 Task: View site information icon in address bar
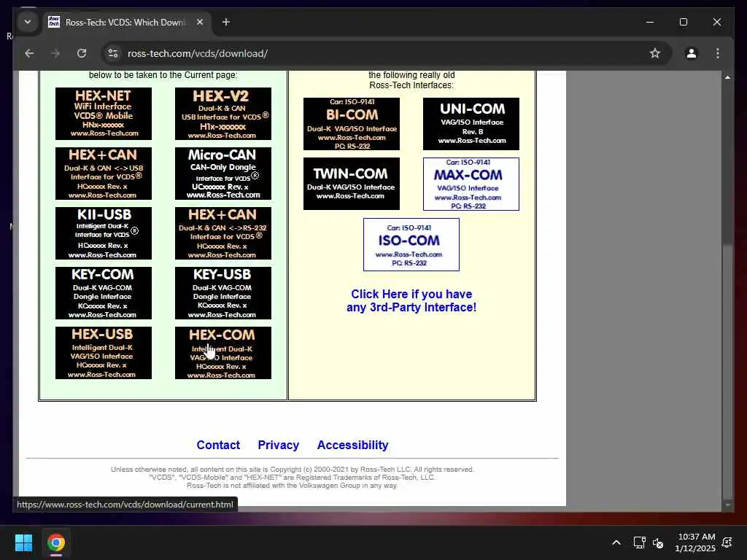tap(113, 53)
